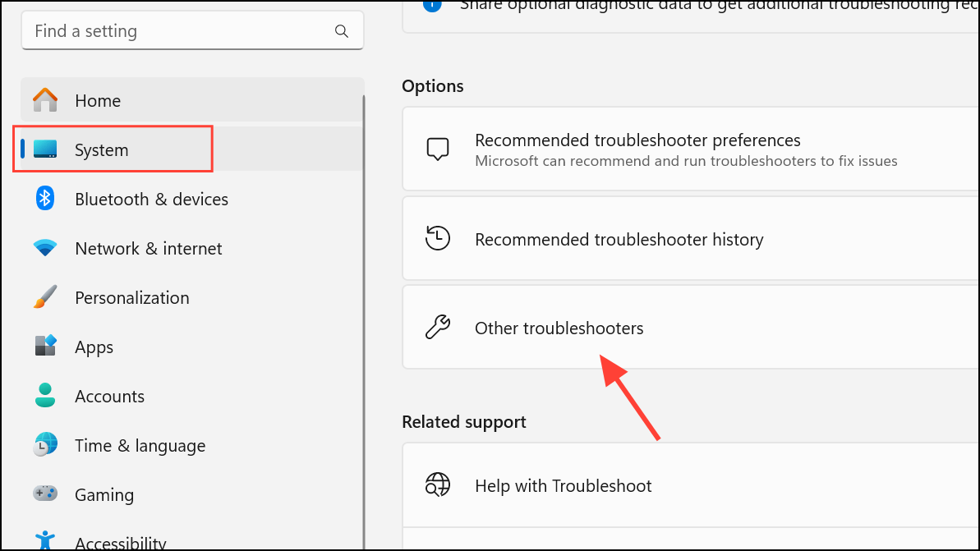Open Other troubleshooters
The height and width of the screenshot is (551, 980).
pos(559,327)
